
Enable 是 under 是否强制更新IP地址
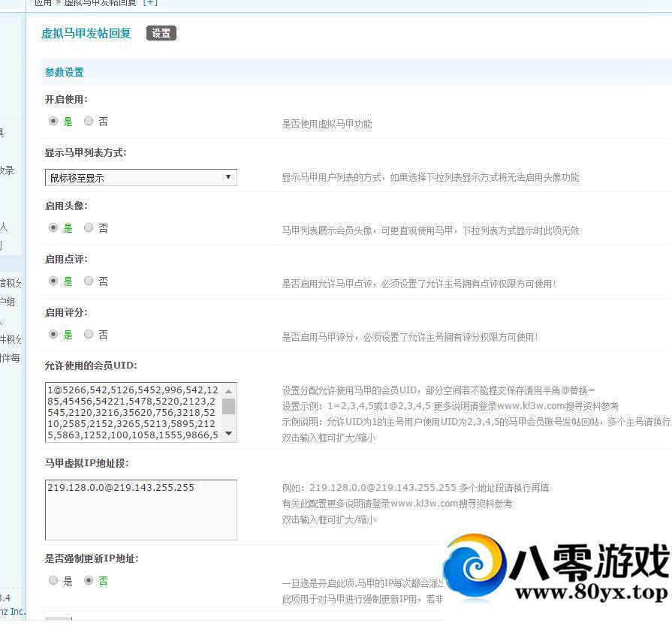pos(53,580)
